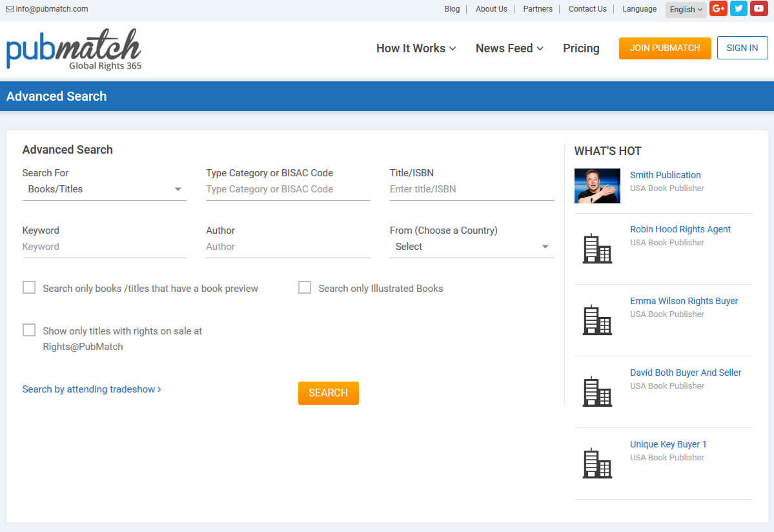Open the Smith Publication profile photo
Image resolution: width=774 pixels, height=532 pixels.
pos(597,186)
